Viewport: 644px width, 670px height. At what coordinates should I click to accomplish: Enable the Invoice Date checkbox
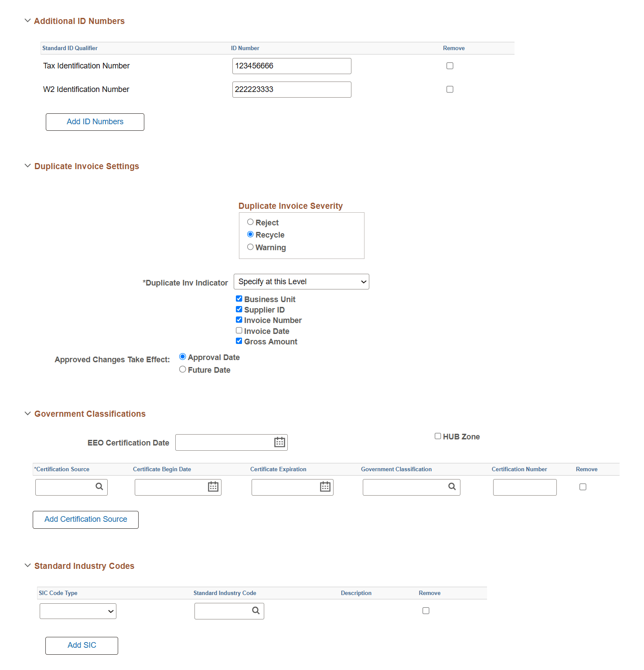(x=239, y=330)
